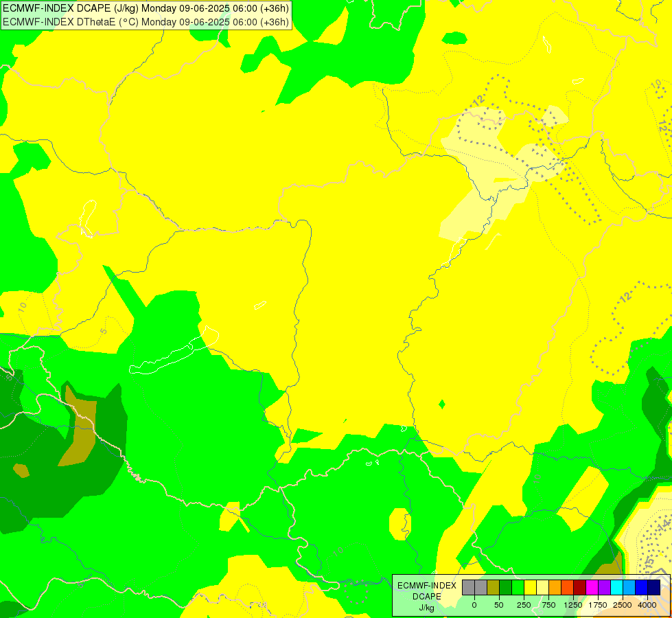
Task: Select the pale yellow legend swatch
Action: point(542,588)
